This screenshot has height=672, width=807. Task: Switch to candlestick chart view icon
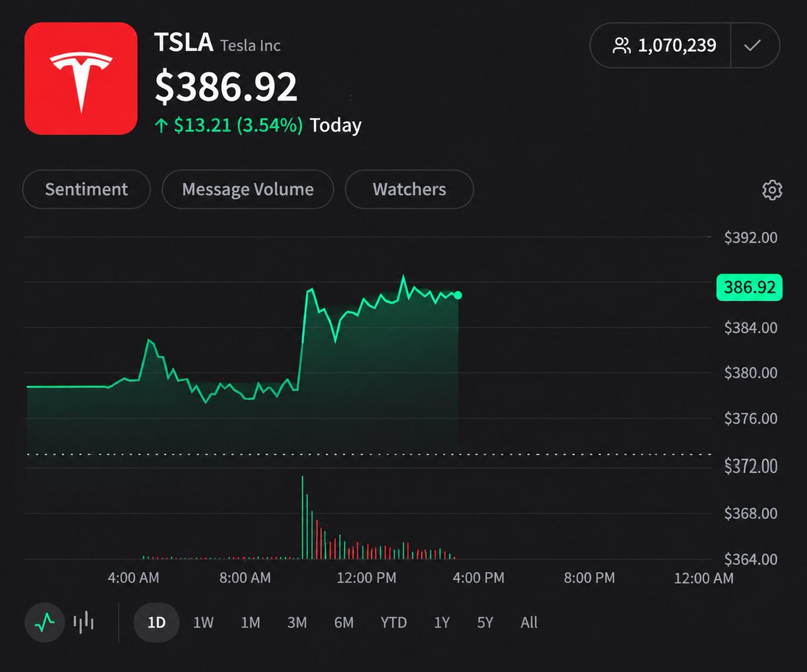click(83, 623)
